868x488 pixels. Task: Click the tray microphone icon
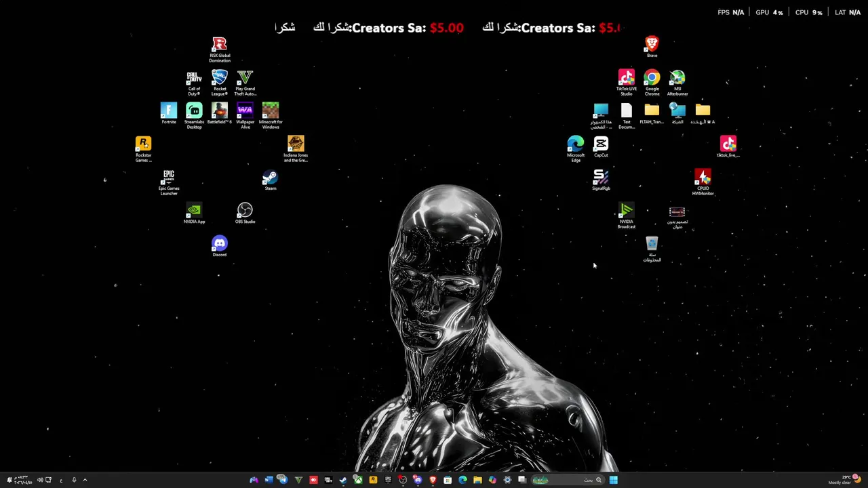(74, 480)
